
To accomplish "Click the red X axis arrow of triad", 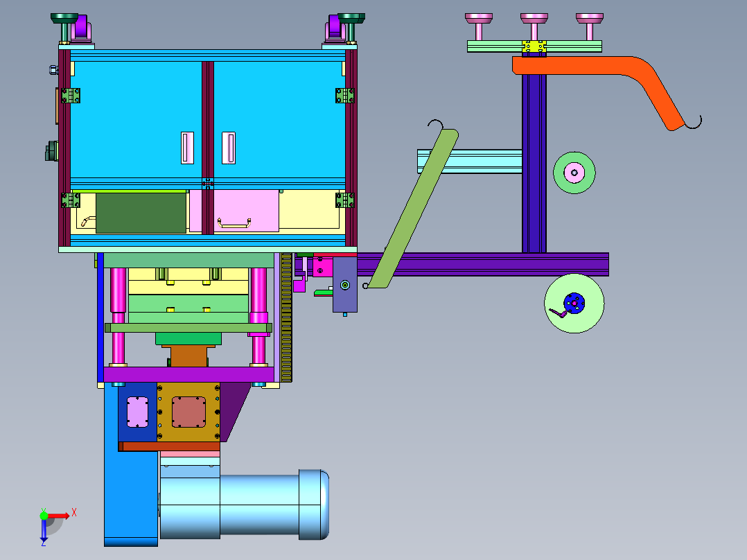I will pos(59,516).
